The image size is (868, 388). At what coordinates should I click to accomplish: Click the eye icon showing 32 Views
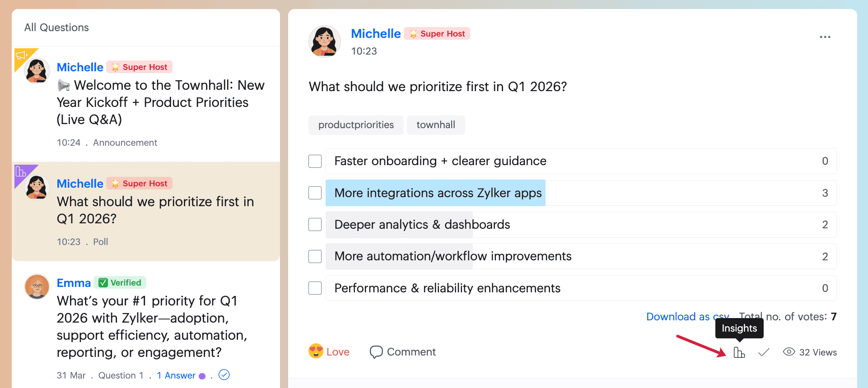coord(789,352)
